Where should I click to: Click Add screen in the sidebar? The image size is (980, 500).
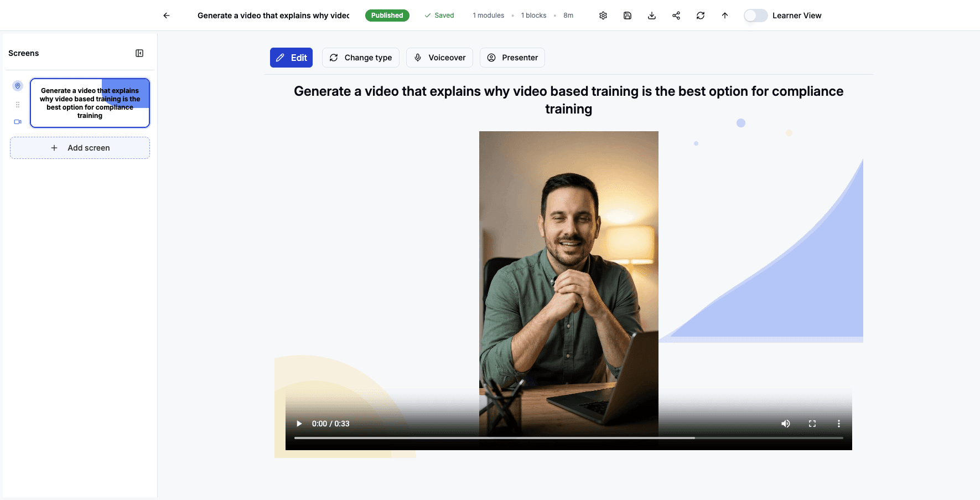(x=80, y=147)
